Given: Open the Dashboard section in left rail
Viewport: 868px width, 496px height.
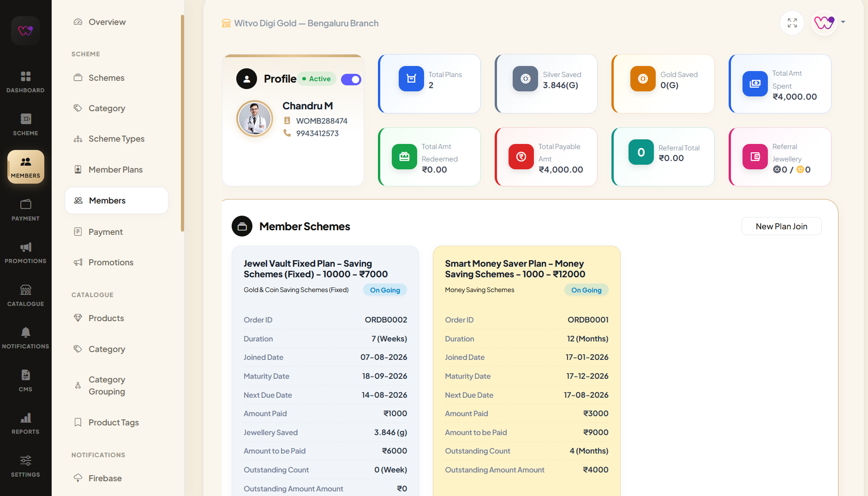Looking at the screenshot, I should [25, 82].
